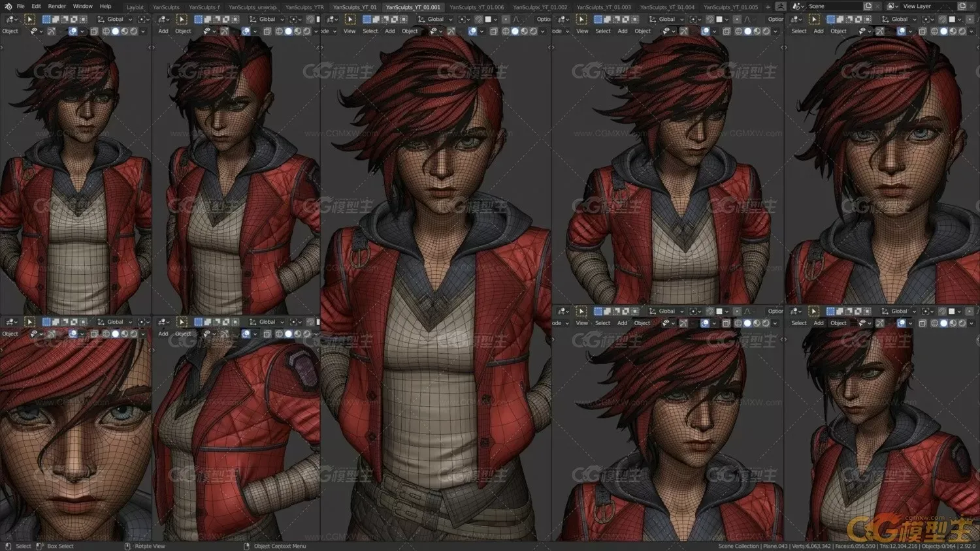Viewport: 980px width, 551px height.
Task: Select tweak tool in top-left viewport header
Action: click(30, 19)
